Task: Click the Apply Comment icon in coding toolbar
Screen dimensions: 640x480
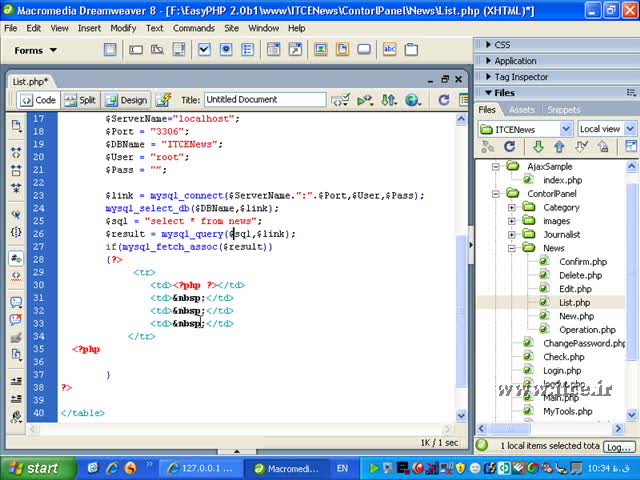Action: click(16, 301)
